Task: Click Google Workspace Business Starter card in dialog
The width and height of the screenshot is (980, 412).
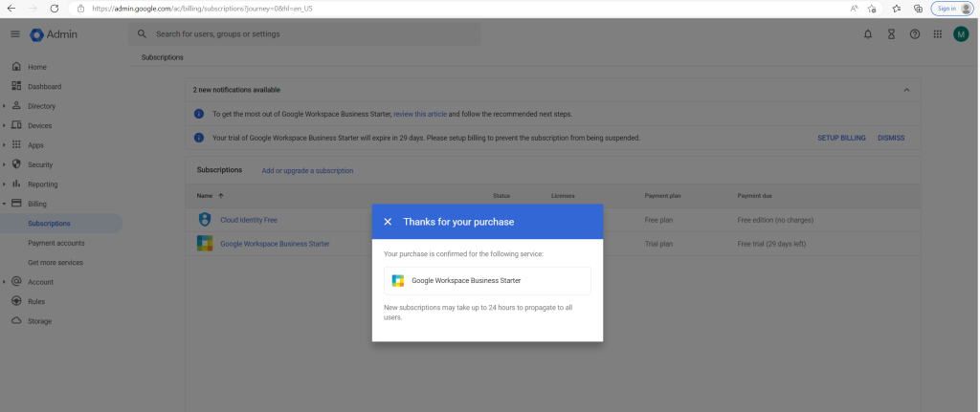Action: tap(487, 281)
